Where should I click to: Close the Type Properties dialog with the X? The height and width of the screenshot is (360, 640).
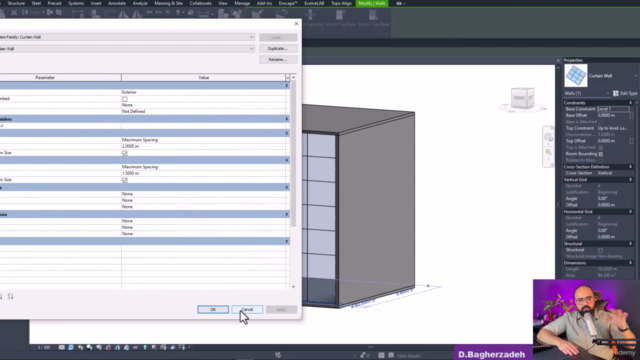pyautogui.click(x=296, y=24)
